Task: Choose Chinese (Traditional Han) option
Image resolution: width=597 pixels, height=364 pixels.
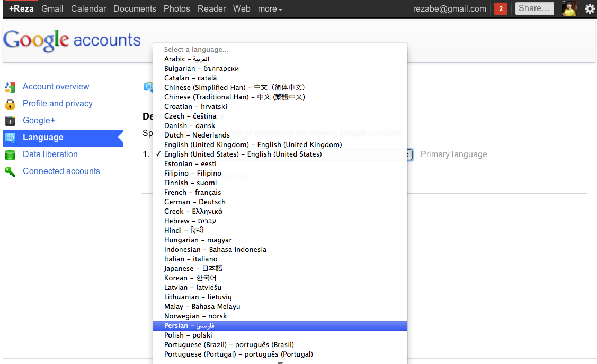Action: (x=280, y=97)
